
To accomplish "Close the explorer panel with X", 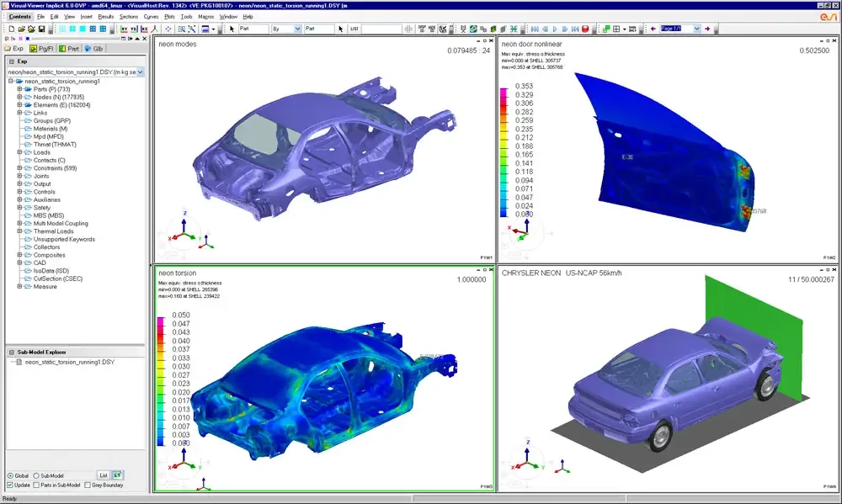I will [x=145, y=39].
